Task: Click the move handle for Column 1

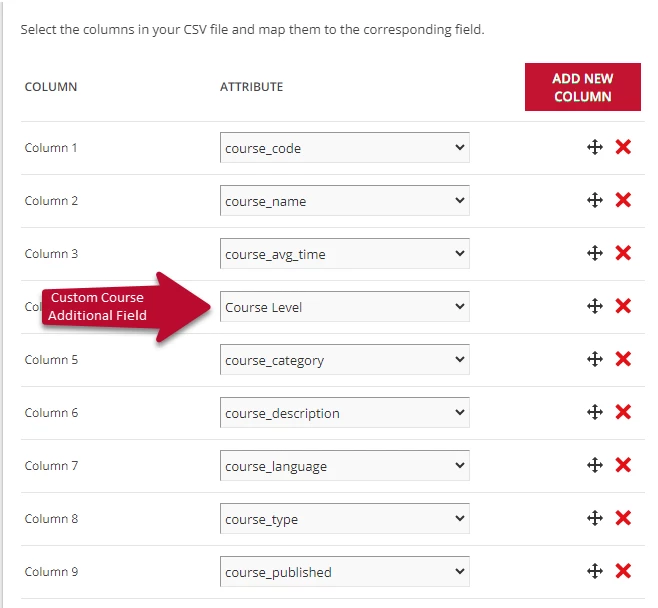Action: 594,147
